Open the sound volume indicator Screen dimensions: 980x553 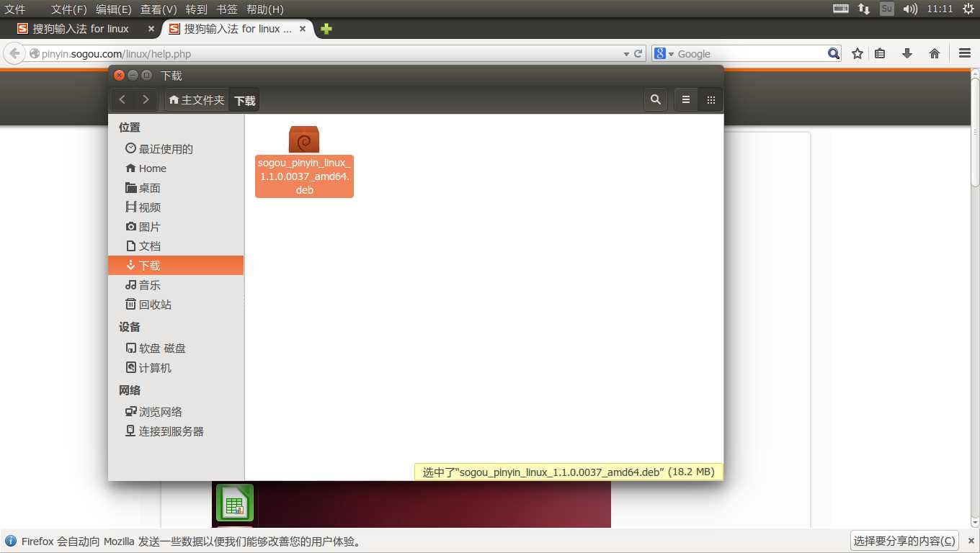pos(910,9)
